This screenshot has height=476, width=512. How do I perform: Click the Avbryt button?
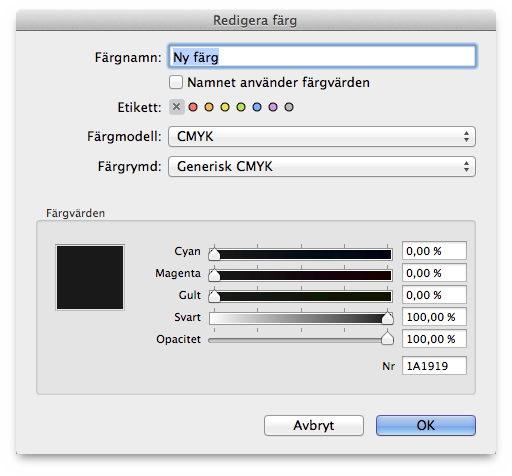click(314, 425)
